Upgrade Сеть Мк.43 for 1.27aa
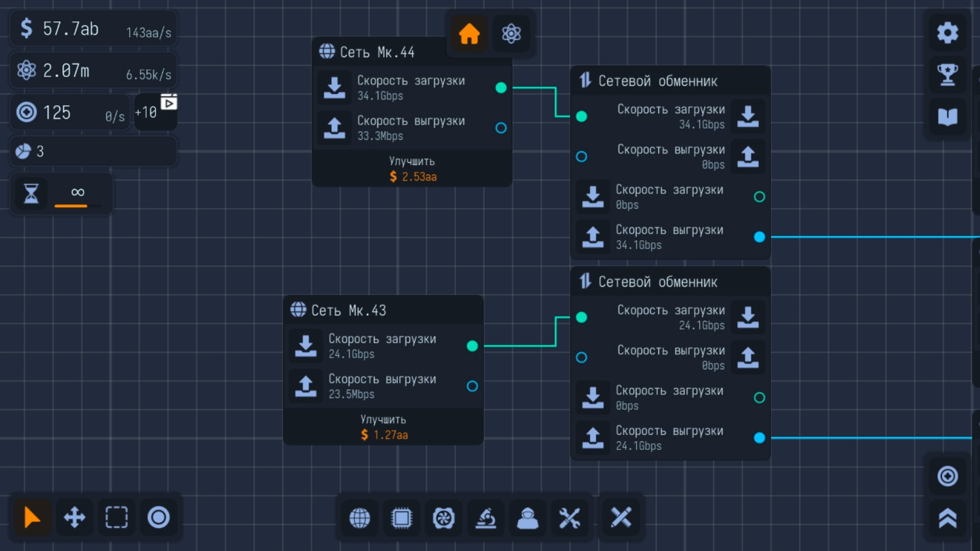Viewport: 980px width, 551px height. coord(383,427)
